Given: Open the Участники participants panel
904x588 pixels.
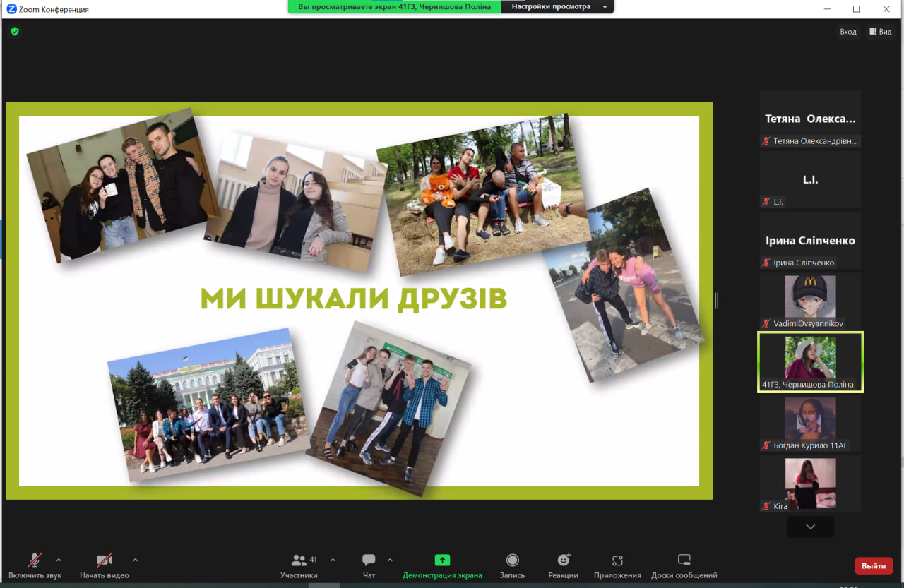Looking at the screenshot, I should 299,565.
